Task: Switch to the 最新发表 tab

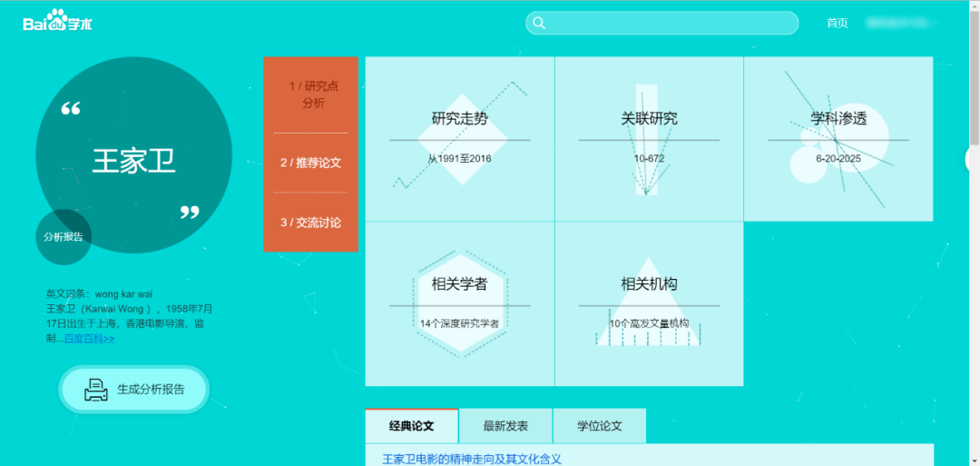Action: point(505,426)
